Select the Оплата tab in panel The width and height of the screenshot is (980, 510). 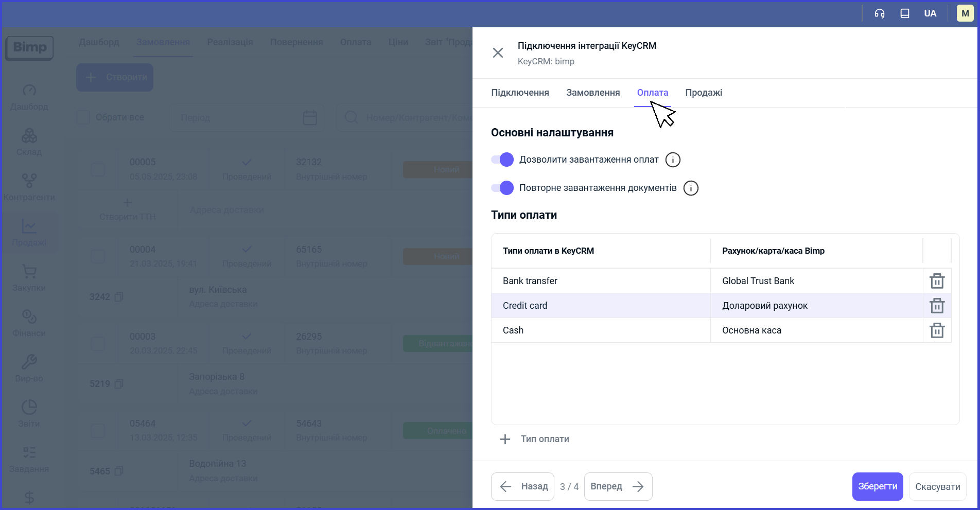653,93
